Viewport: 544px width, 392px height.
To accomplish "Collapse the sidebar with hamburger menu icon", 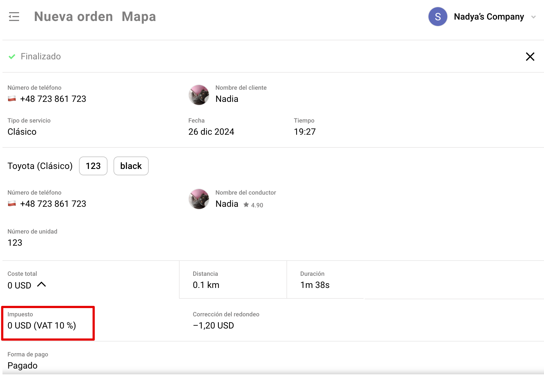I will (x=14, y=17).
